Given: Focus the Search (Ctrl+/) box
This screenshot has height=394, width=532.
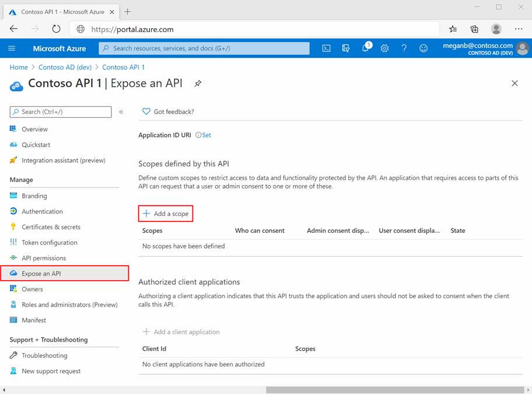Looking at the screenshot, I should tap(60, 111).
